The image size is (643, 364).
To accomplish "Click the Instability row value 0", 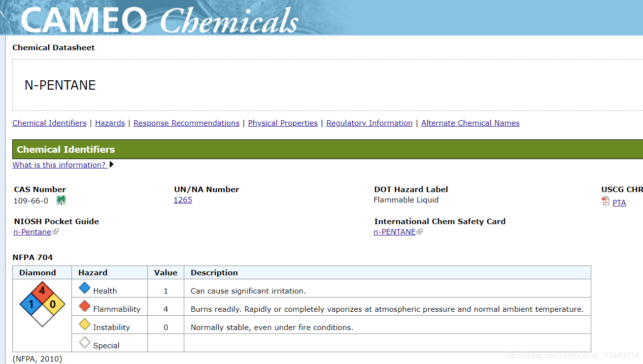I will [166, 328].
